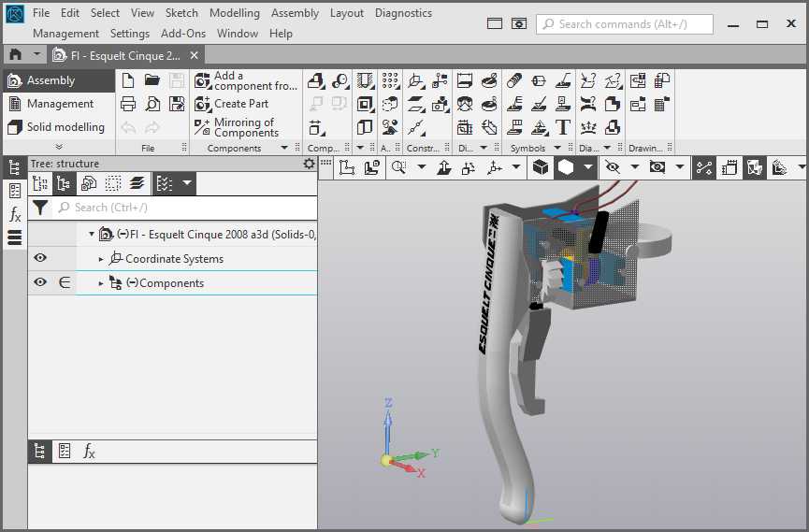Viewport: 809px width, 532px height.
Task: Toggle visibility of Coordinate Systems
Action: pyautogui.click(x=40, y=259)
